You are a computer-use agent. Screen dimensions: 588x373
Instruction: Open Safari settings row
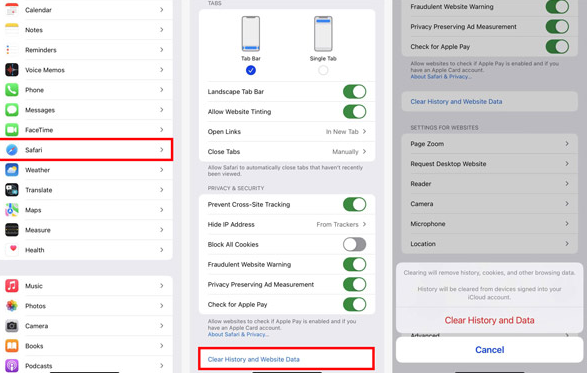(x=86, y=150)
